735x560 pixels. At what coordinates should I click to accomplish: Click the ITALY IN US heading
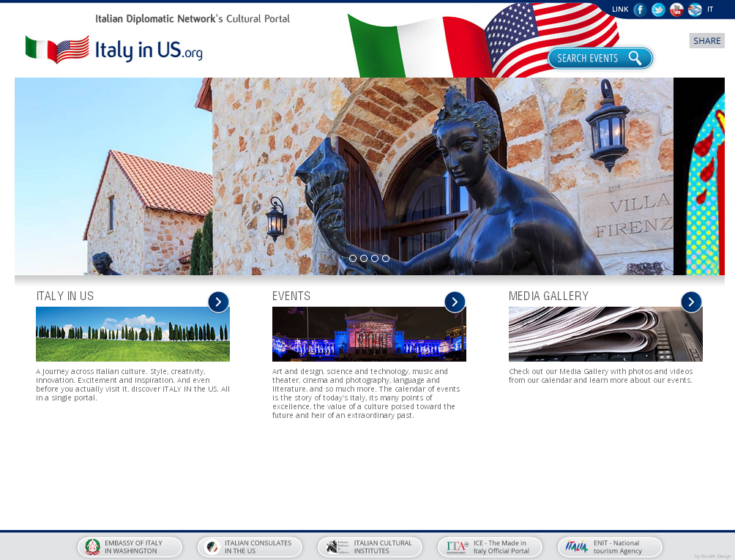64,296
